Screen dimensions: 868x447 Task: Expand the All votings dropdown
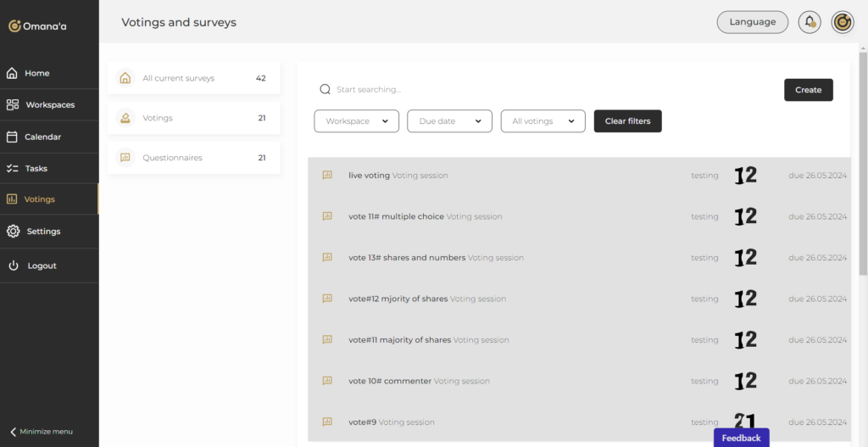coord(542,121)
